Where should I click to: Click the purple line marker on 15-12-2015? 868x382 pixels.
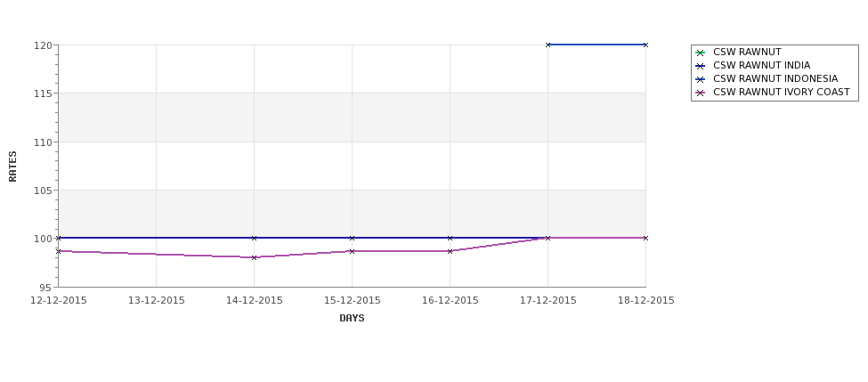coord(352,251)
